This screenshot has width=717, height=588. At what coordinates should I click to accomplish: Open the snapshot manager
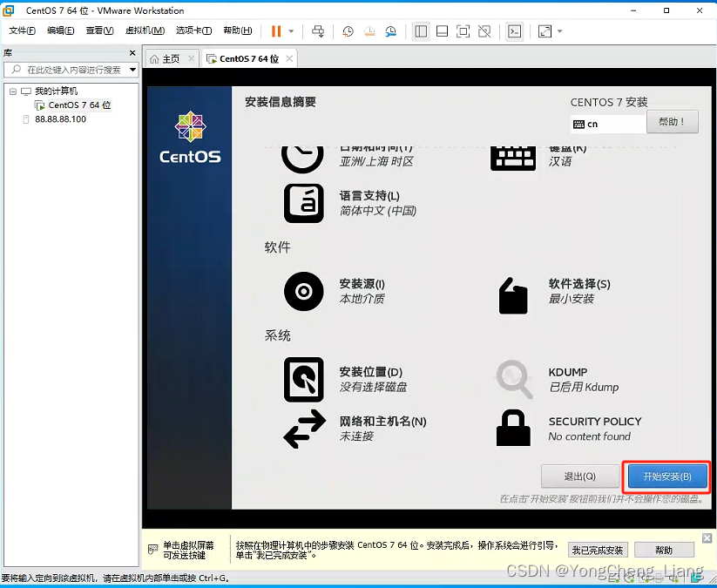391,31
